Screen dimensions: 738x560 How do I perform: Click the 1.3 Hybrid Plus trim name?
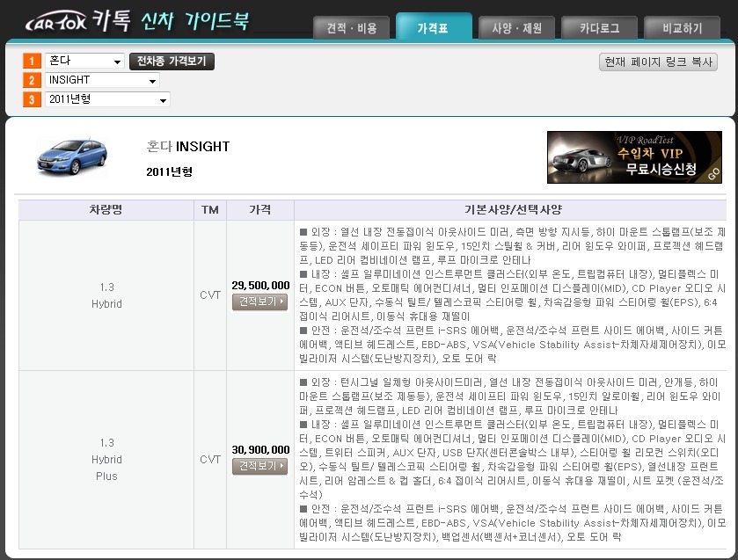coord(106,460)
